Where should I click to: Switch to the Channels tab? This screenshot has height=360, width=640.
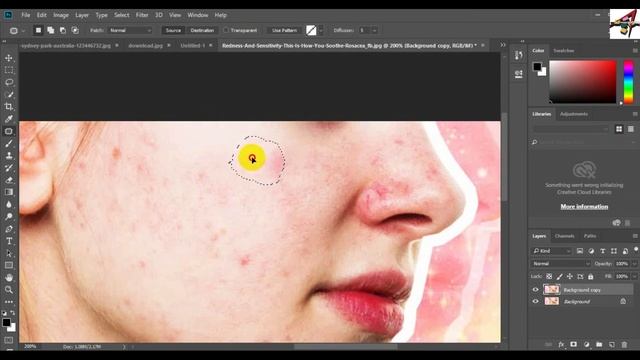coord(564,236)
